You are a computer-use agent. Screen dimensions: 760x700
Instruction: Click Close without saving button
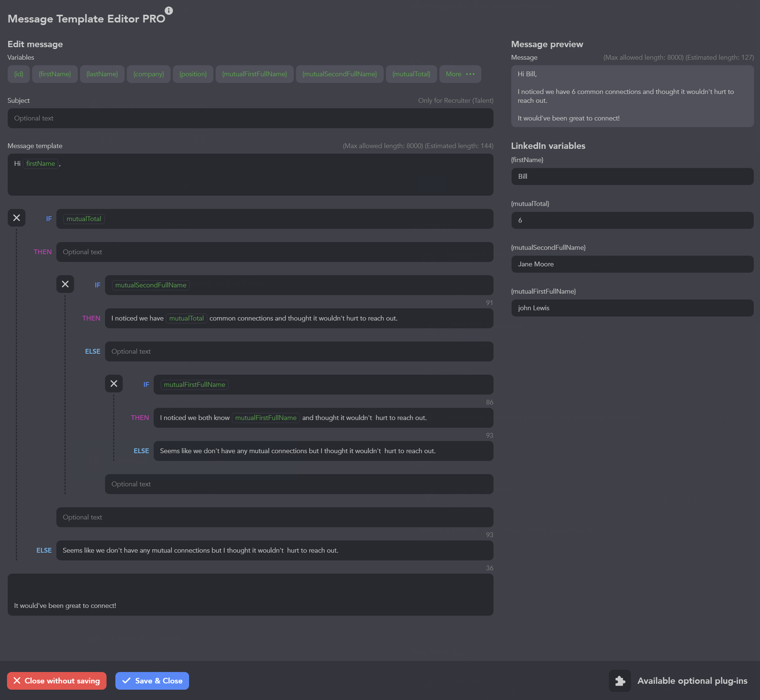pos(56,681)
